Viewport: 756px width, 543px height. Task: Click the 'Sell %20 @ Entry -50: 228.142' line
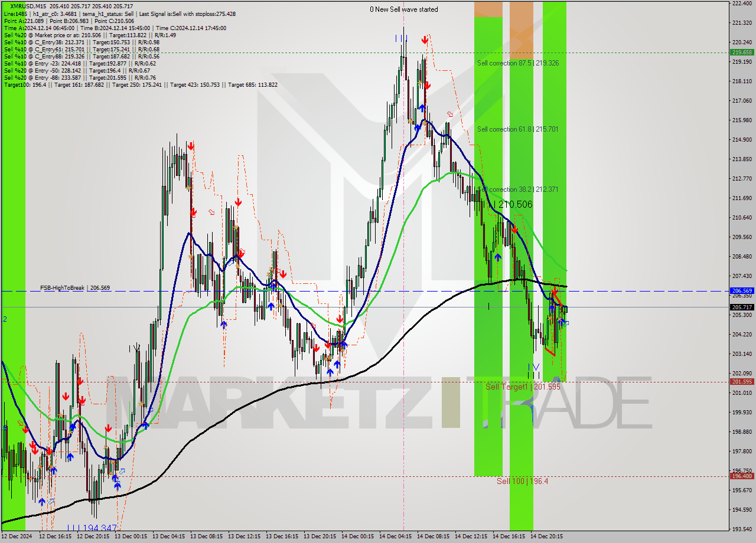[76, 70]
